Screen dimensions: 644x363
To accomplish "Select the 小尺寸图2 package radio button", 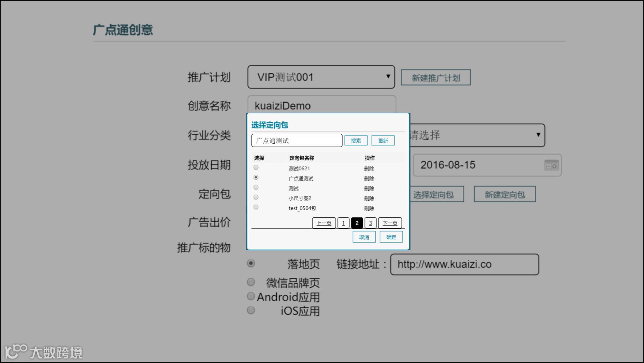I will click(256, 197).
